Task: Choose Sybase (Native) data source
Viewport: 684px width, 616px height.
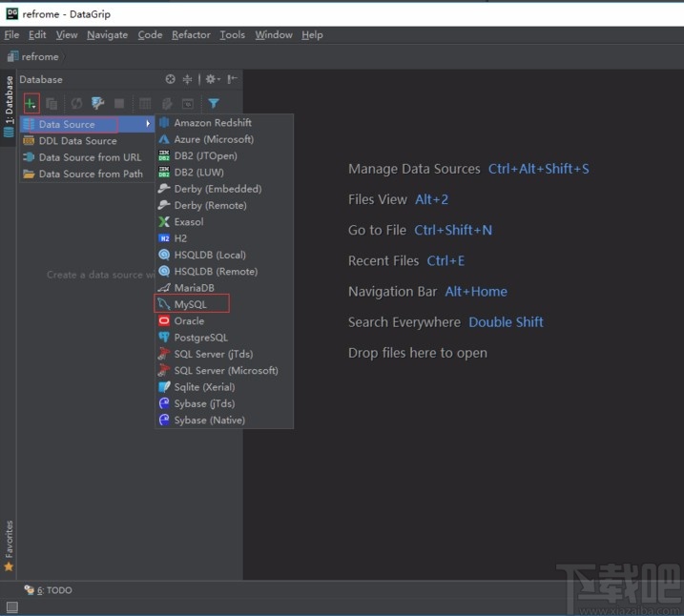Action: tap(224, 421)
